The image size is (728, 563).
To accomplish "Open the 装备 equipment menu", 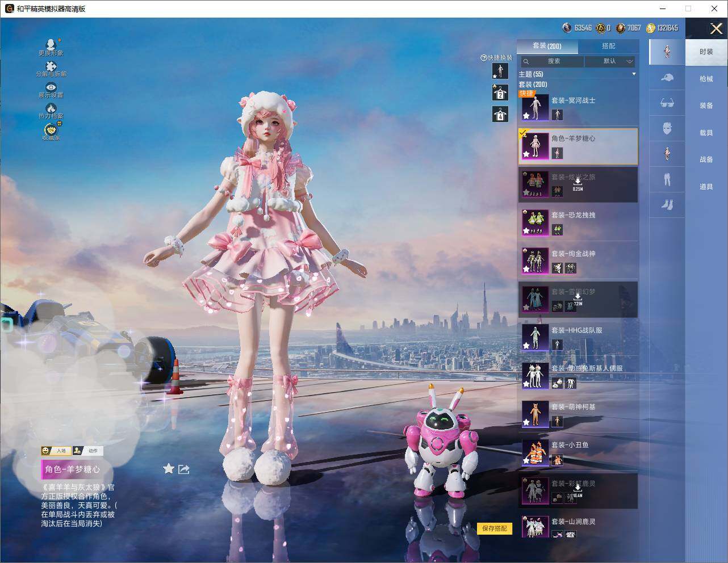I will click(706, 106).
